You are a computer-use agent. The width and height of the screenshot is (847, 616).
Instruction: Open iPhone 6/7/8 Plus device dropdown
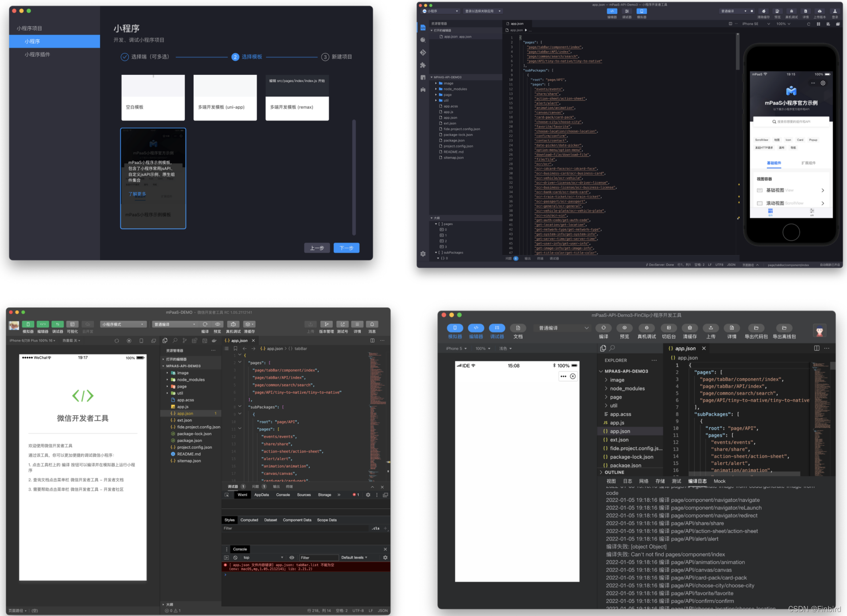click(33, 341)
